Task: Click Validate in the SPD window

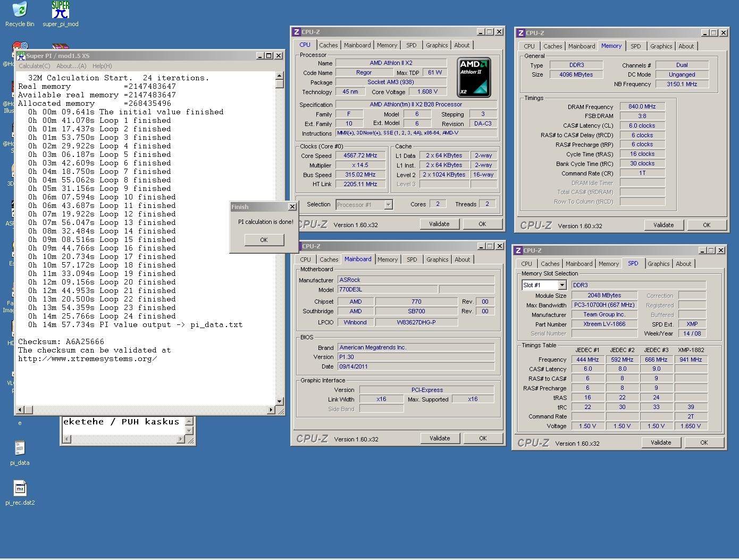Action: [x=661, y=442]
